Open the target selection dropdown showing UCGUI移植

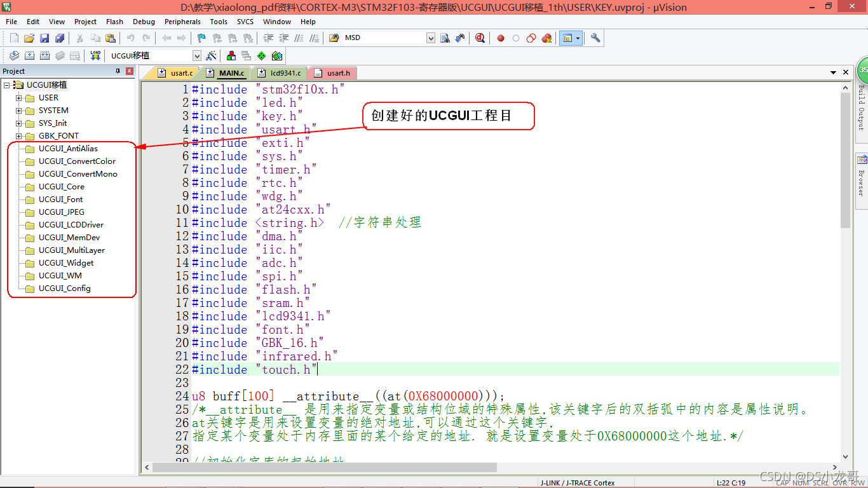197,55
